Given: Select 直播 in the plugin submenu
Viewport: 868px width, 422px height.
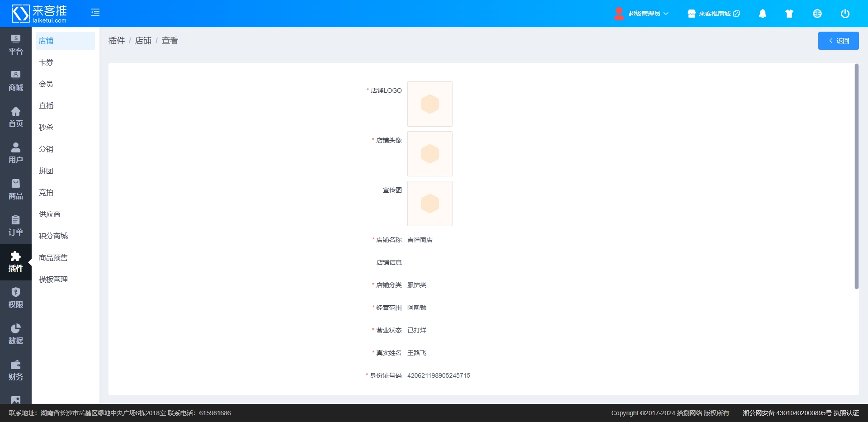Looking at the screenshot, I should pyautogui.click(x=46, y=106).
